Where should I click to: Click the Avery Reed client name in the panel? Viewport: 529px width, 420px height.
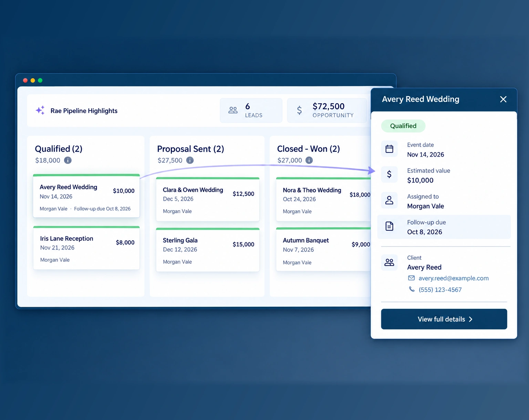click(424, 267)
